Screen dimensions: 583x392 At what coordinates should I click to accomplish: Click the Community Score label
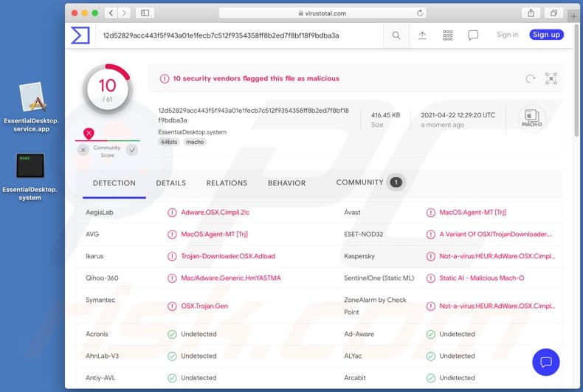click(107, 151)
